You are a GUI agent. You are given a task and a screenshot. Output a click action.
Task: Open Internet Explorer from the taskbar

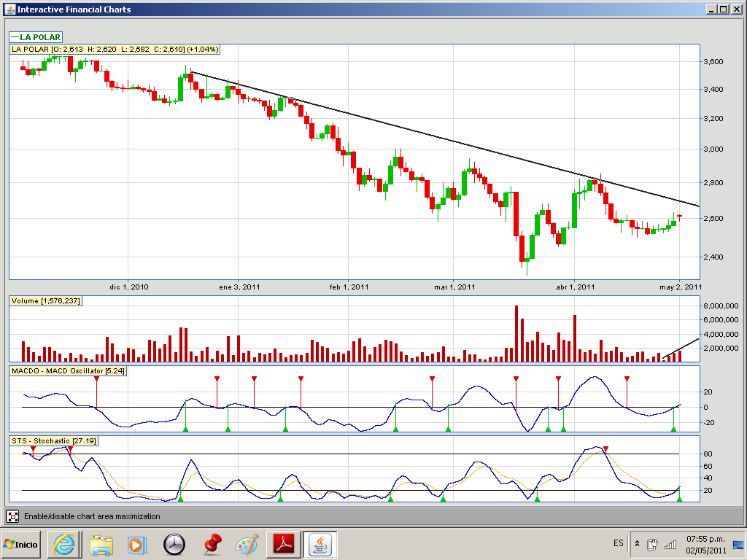click(x=63, y=544)
